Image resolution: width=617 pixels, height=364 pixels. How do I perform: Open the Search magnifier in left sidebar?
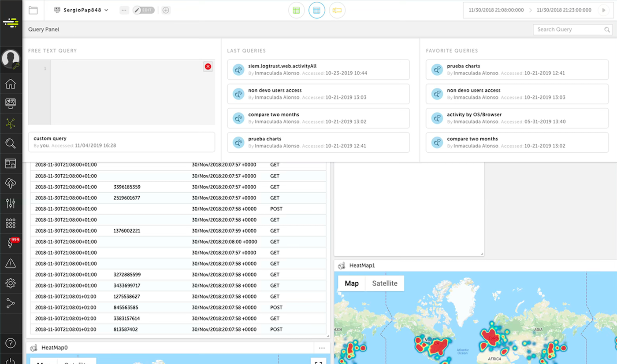pyautogui.click(x=11, y=143)
